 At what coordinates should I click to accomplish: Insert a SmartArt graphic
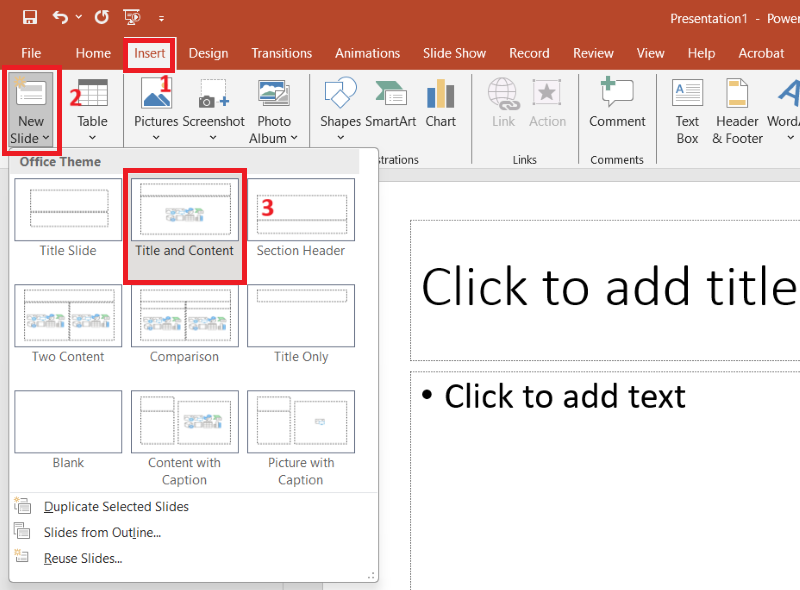point(390,102)
